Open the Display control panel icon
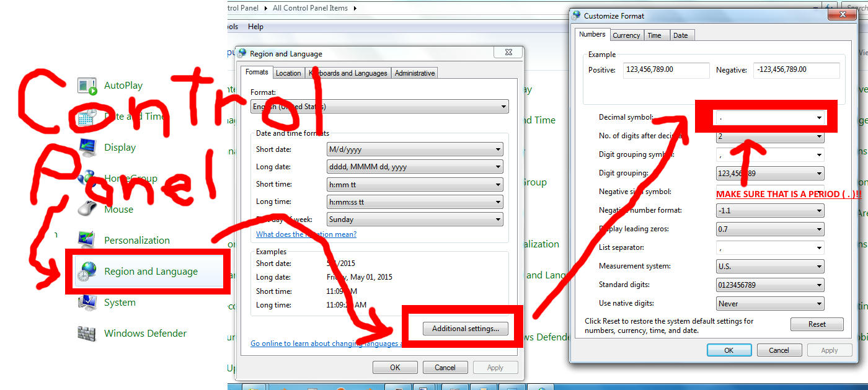Image resolution: width=868 pixels, height=390 pixels. [x=87, y=148]
